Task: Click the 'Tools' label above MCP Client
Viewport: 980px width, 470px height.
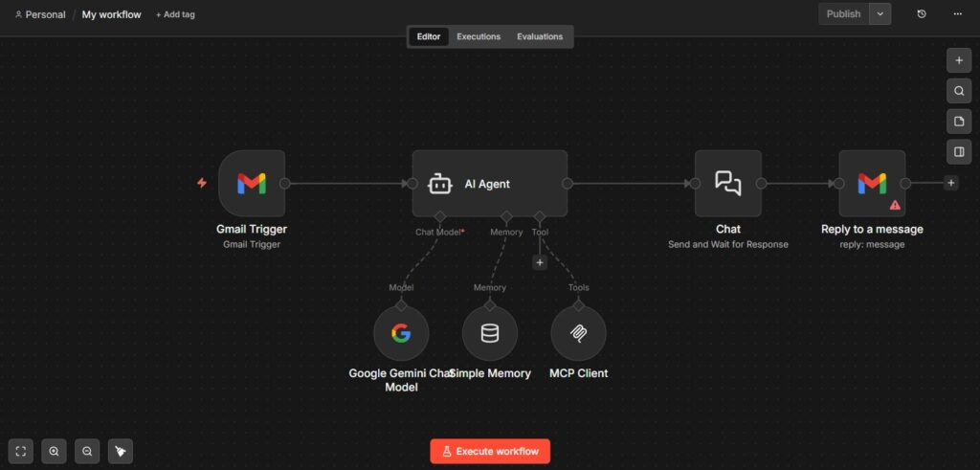Action: pyautogui.click(x=579, y=287)
